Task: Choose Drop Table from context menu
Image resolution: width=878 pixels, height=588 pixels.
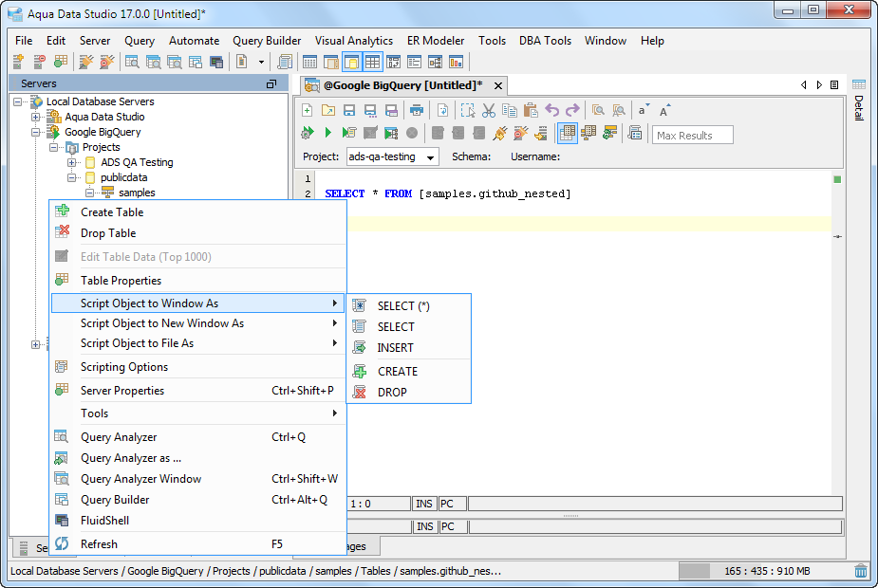Action: [x=198, y=232]
